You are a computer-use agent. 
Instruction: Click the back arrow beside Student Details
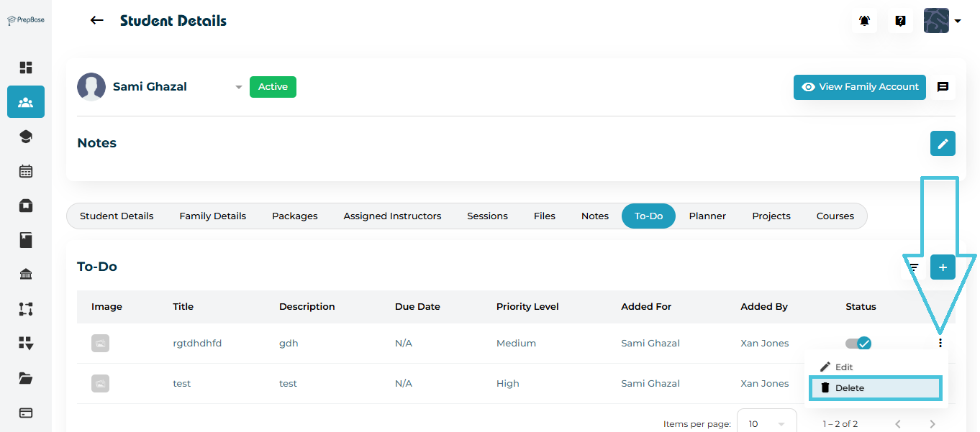[97, 21]
